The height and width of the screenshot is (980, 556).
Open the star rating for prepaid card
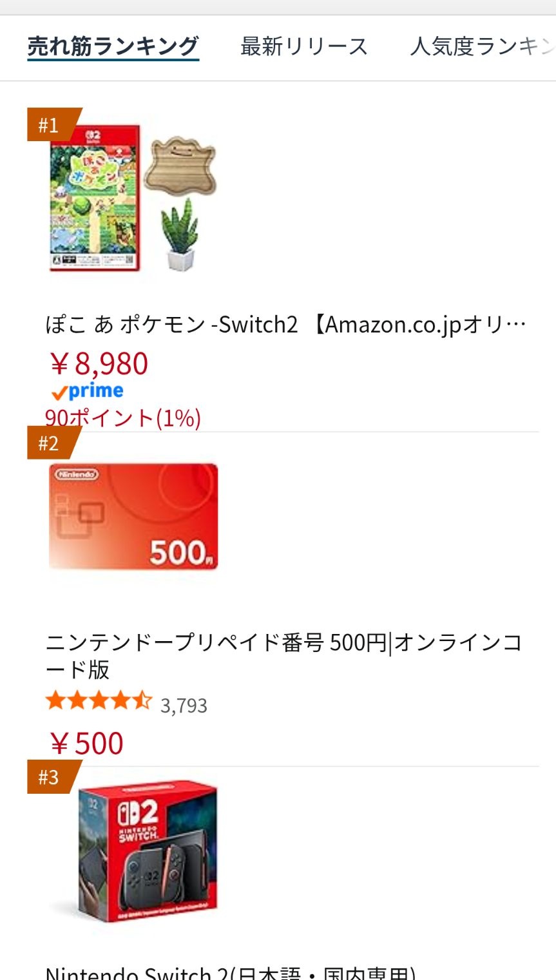99,702
